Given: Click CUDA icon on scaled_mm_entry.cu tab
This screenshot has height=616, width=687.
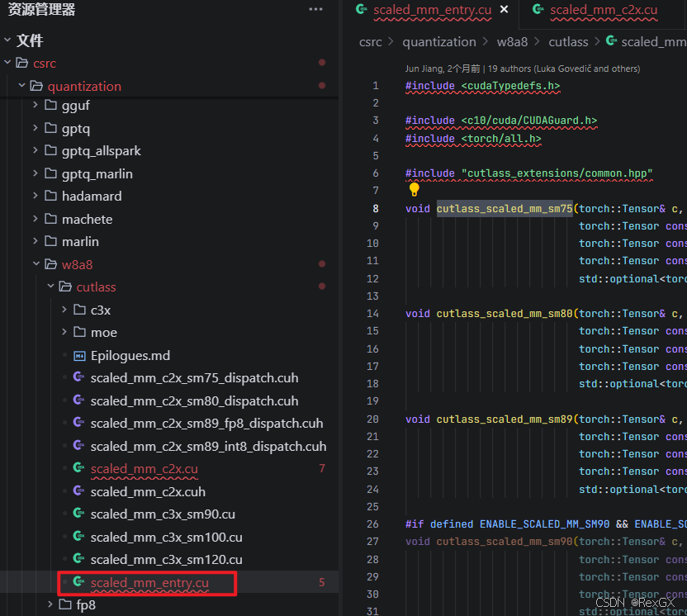Looking at the screenshot, I should point(362,9).
